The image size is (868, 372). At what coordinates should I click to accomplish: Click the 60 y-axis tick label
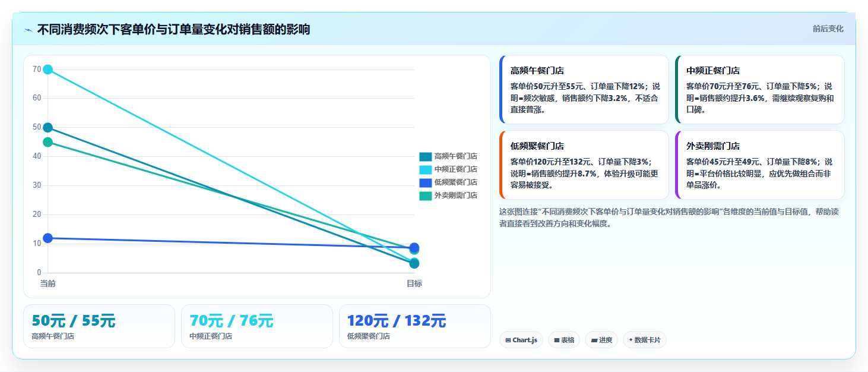37,99
